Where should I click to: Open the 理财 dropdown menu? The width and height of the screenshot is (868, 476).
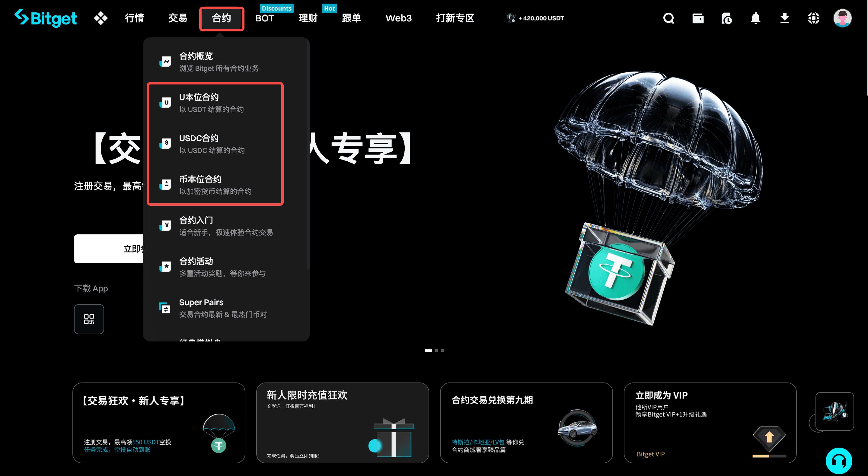(307, 18)
